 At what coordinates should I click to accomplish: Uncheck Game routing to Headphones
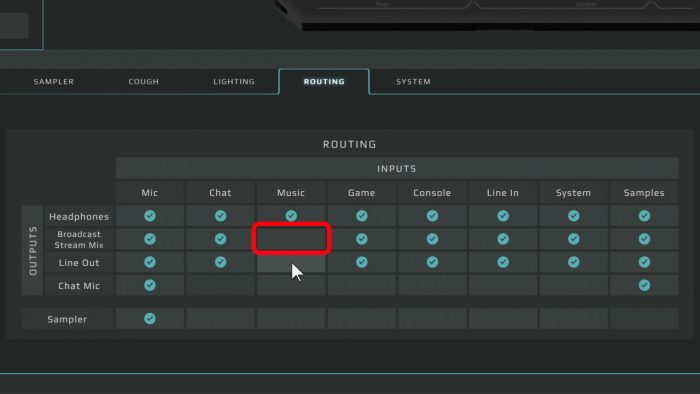362,216
